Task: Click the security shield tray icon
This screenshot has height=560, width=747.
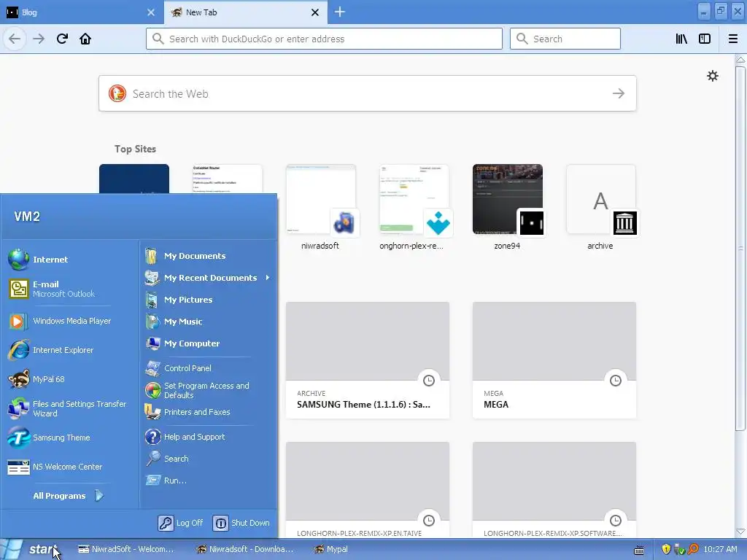Action: [x=666, y=549]
